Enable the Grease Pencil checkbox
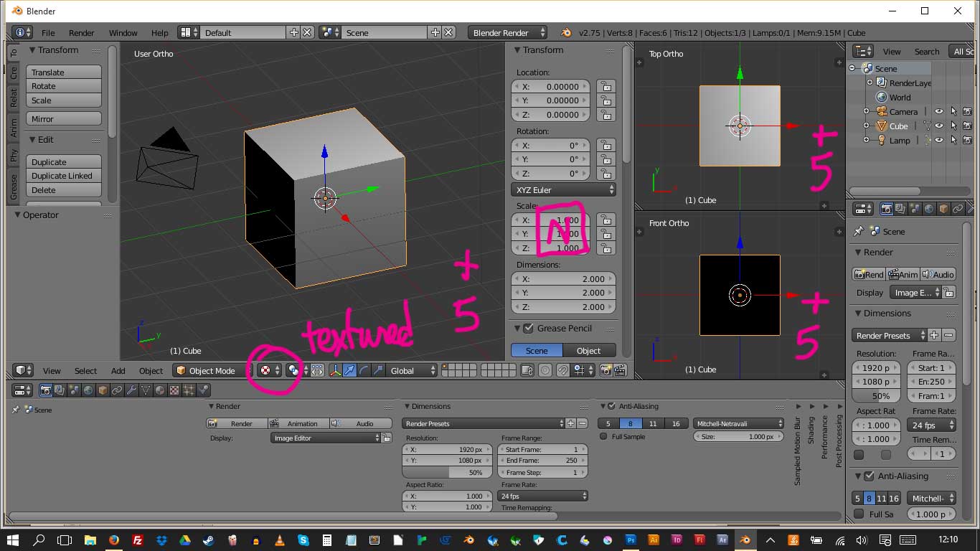Image resolution: width=980 pixels, height=551 pixels. pos(529,329)
